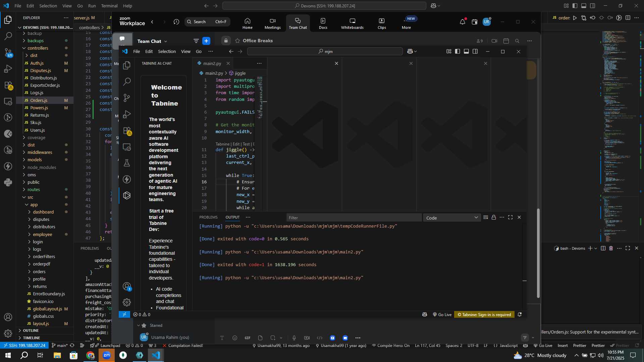Open Search view in outer VS Code activity bar
644x362 pixels.
pyautogui.click(x=8, y=36)
